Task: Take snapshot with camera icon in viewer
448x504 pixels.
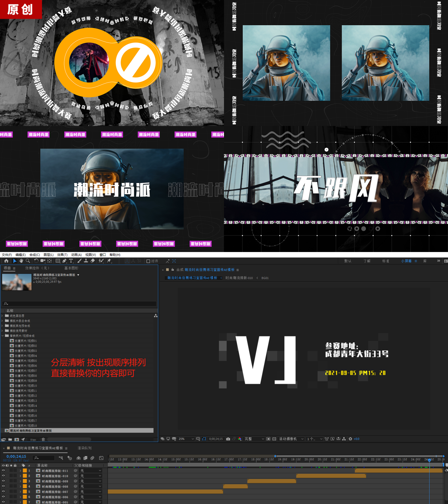Action: coord(228,439)
